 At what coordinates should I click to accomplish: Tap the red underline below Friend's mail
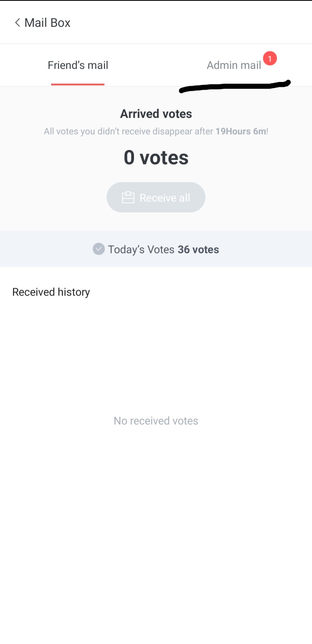click(x=78, y=84)
